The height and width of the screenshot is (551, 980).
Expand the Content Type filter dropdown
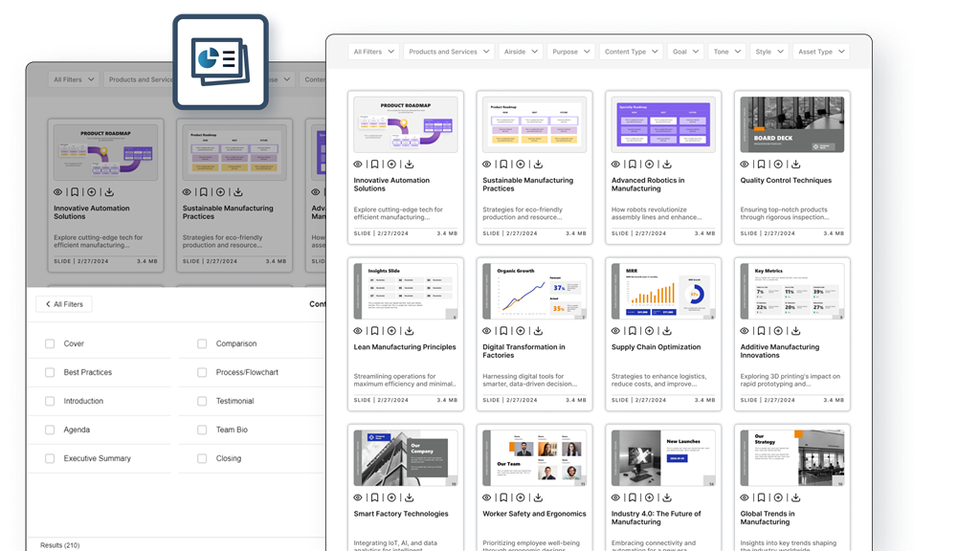click(x=630, y=52)
